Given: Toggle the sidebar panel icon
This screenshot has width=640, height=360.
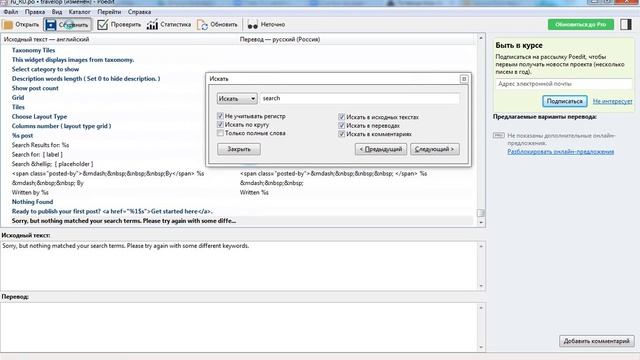Looking at the screenshot, I should pyautogui.click(x=626, y=24).
